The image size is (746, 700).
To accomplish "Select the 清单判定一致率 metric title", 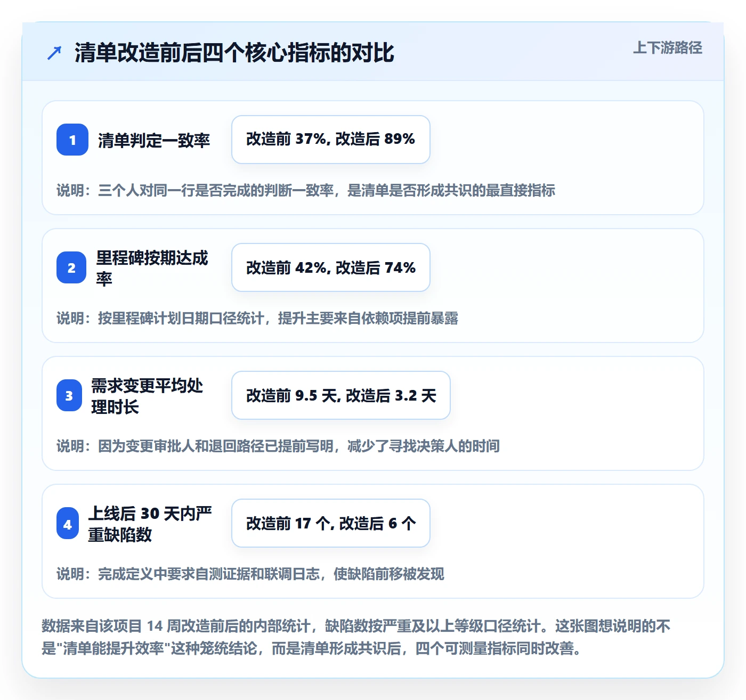I will click(154, 140).
